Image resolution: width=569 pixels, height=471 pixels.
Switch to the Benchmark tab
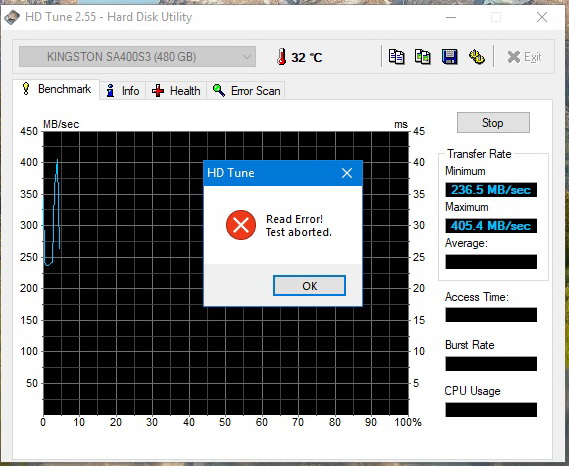click(x=56, y=89)
